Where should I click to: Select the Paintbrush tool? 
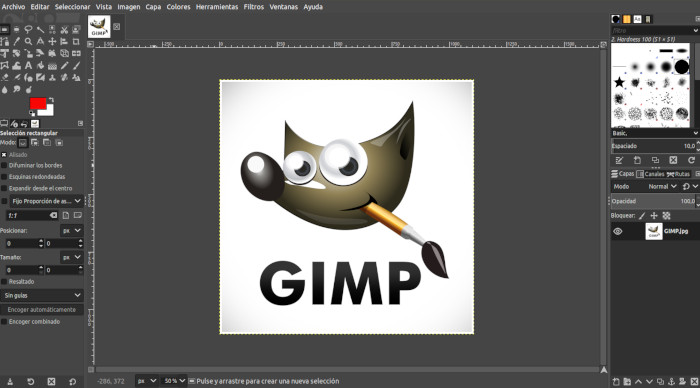point(76,66)
